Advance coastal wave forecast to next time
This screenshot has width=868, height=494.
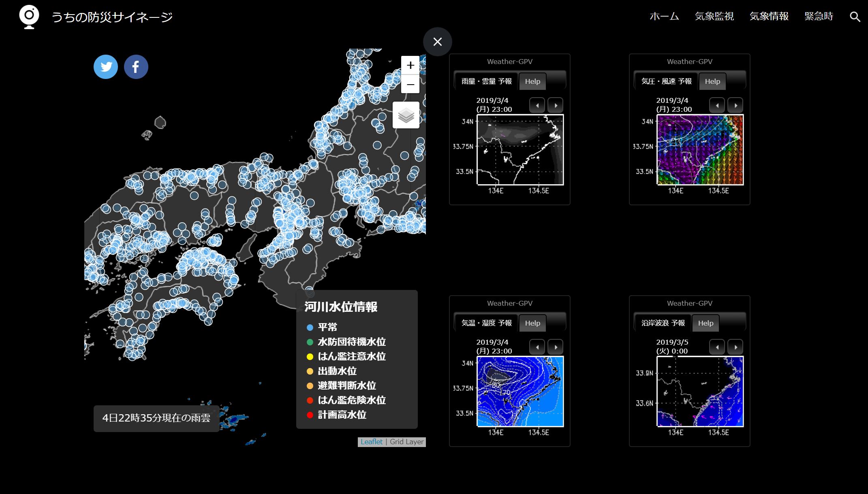[735, 347]
